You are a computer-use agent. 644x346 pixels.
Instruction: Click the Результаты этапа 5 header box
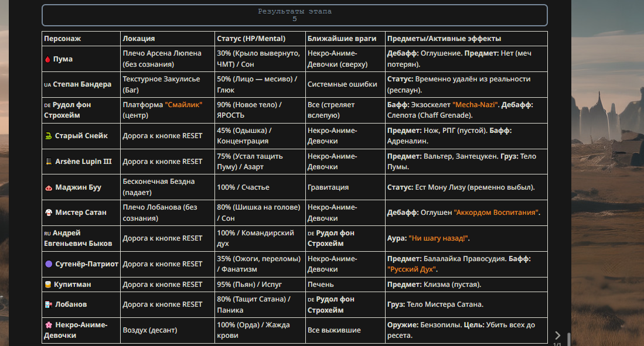click(x=295, y=15)
